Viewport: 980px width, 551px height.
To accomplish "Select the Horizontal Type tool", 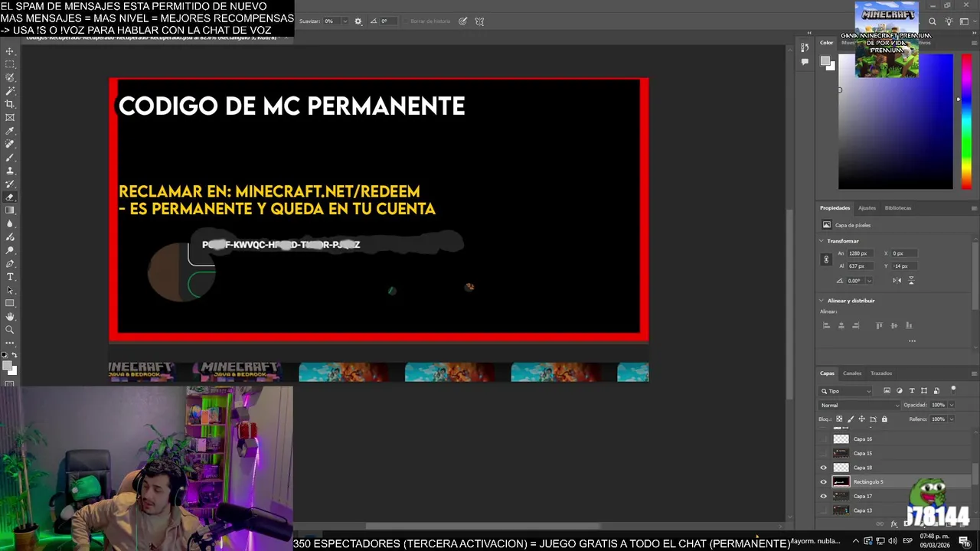I will 10,276.
